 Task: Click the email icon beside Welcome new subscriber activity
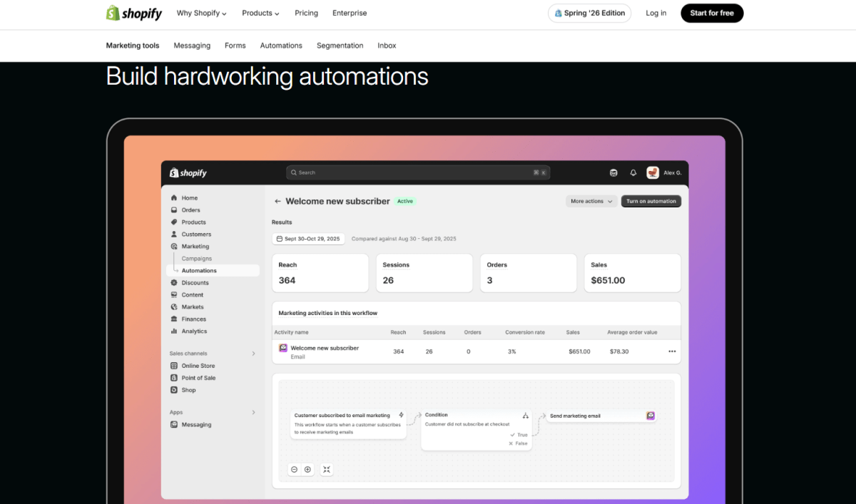[x=283, y=349]
